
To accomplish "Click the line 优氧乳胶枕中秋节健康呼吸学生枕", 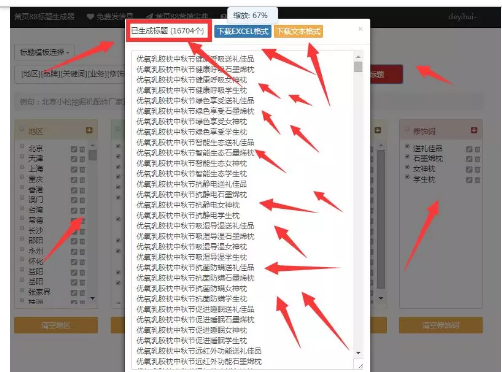I will [192, 90].
